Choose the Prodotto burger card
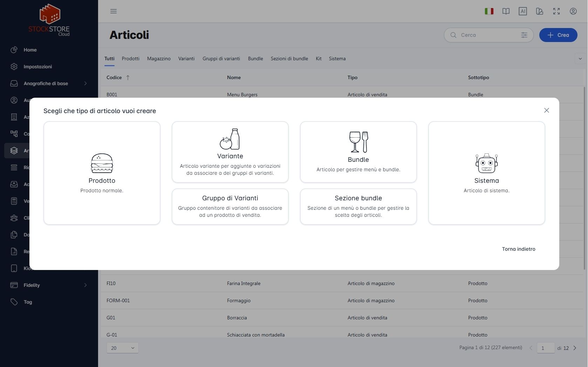This screenshot has width=588, height=367. 102,173
